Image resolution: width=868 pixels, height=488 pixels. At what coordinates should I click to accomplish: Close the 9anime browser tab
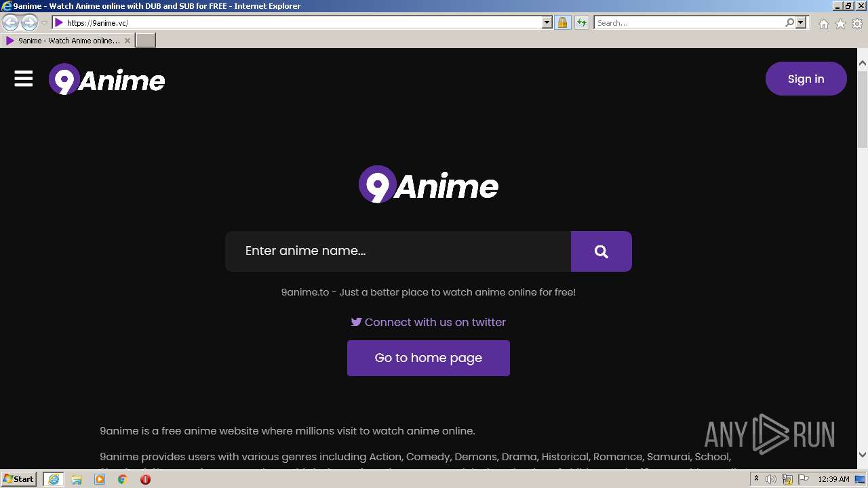pyautogui.click(x=127, y=41)
